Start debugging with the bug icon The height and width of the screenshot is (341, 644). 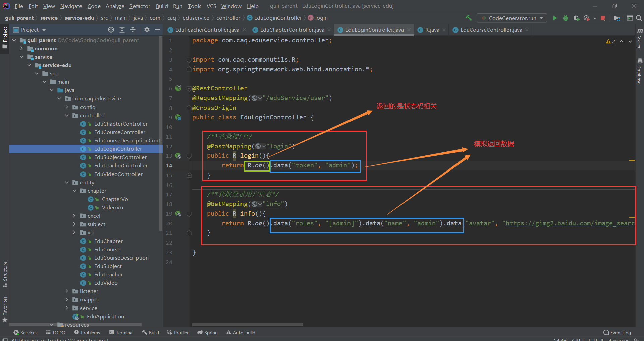566,18
